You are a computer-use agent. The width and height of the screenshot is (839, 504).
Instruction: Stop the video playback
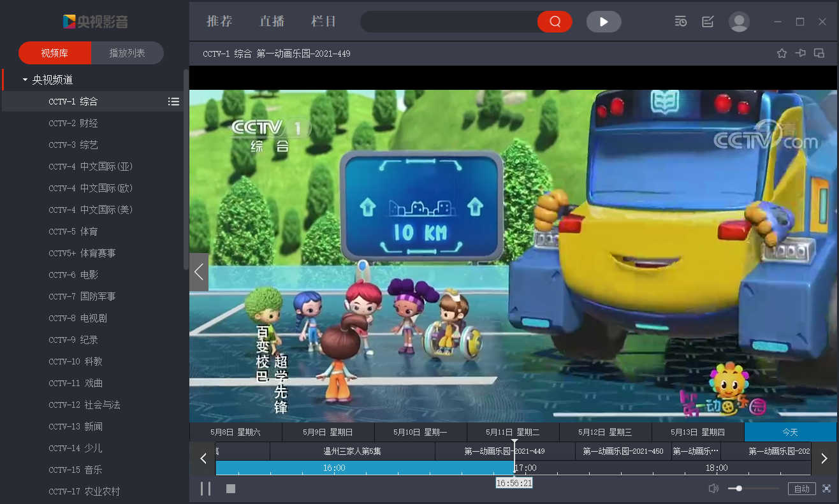[231, 489]
